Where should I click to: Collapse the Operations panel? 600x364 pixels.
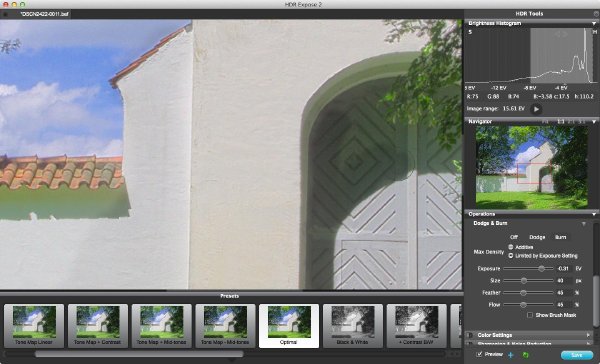click(594, 214)
